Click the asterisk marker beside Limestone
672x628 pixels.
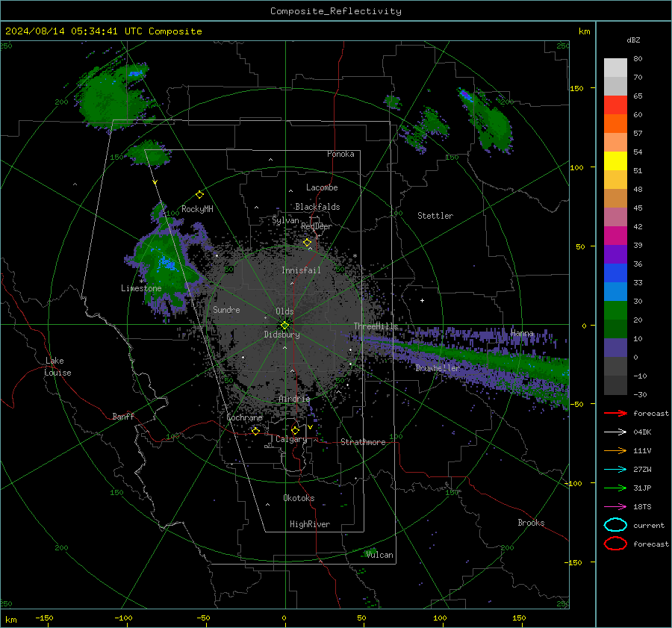pyautogui.click(x=141, y=282)
